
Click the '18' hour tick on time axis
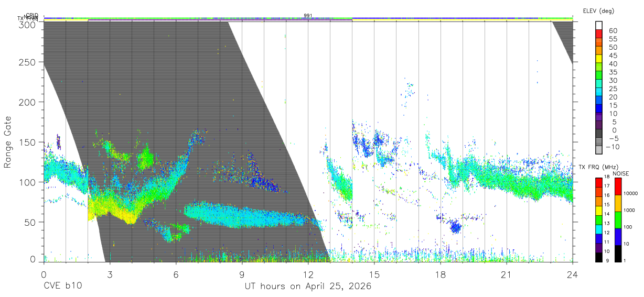tap(440, 274)
